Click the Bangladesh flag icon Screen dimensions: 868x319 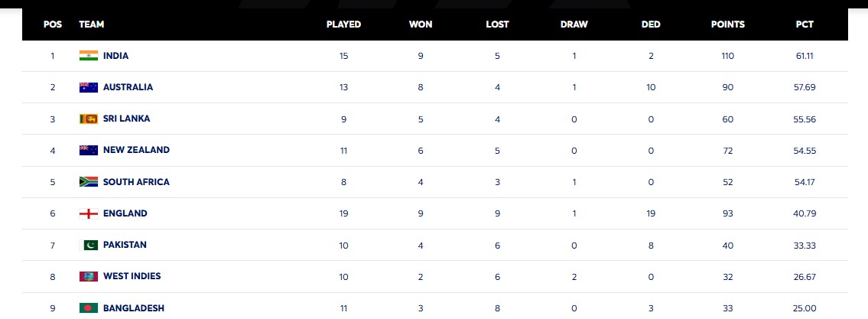[x=89, y=308]
